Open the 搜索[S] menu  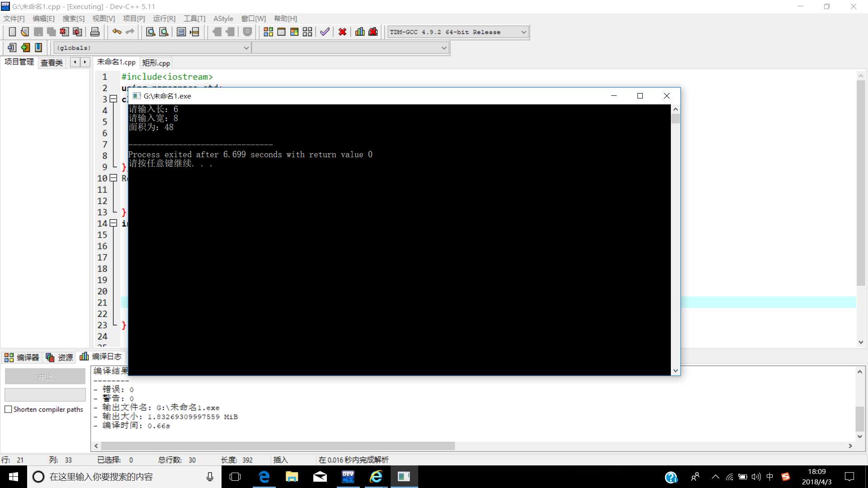click(x=73, y=19)
